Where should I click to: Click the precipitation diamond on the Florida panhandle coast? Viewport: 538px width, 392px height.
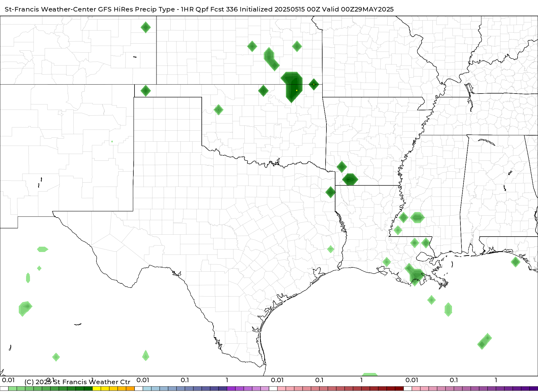pos(516,262)
